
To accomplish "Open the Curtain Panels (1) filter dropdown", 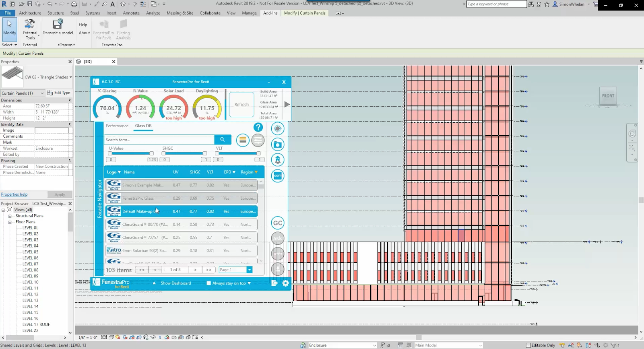I will click(x=23, y=93).
